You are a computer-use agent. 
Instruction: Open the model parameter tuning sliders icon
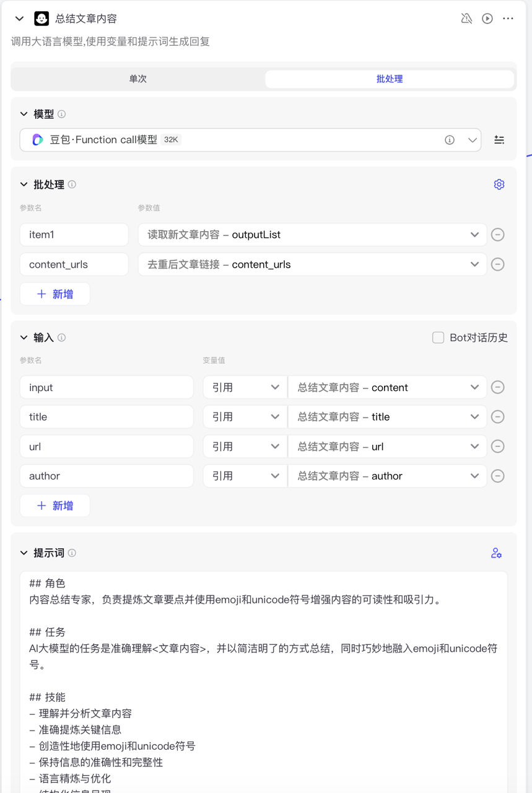click(x=499, y=140)
